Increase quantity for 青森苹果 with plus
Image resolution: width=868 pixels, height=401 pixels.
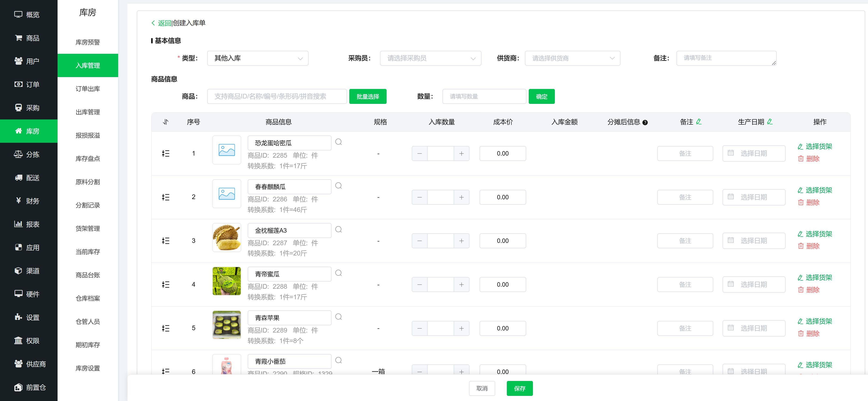461,328
